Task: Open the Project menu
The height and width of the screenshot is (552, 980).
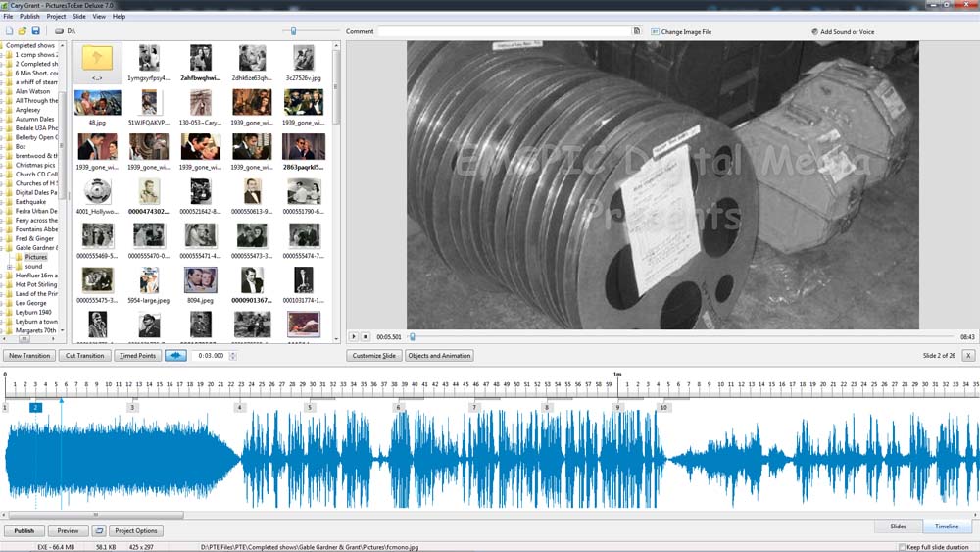Action: pyautogui.click(x=56, y=17)
